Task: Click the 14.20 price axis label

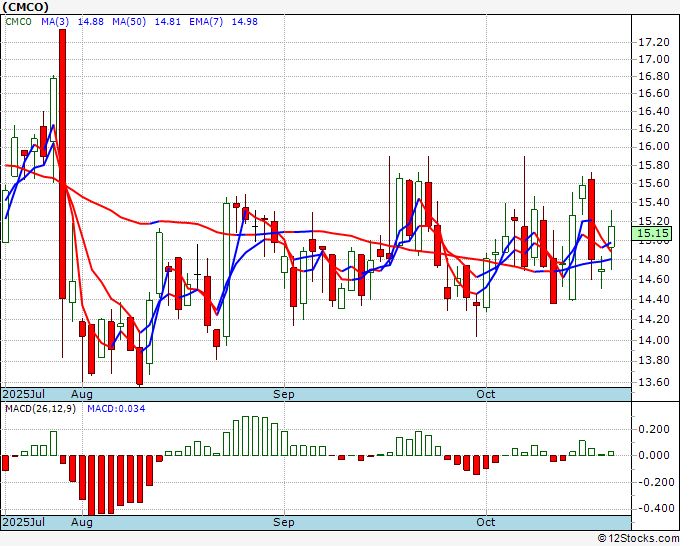Action: pyautogui.click(x=654, y=320)
